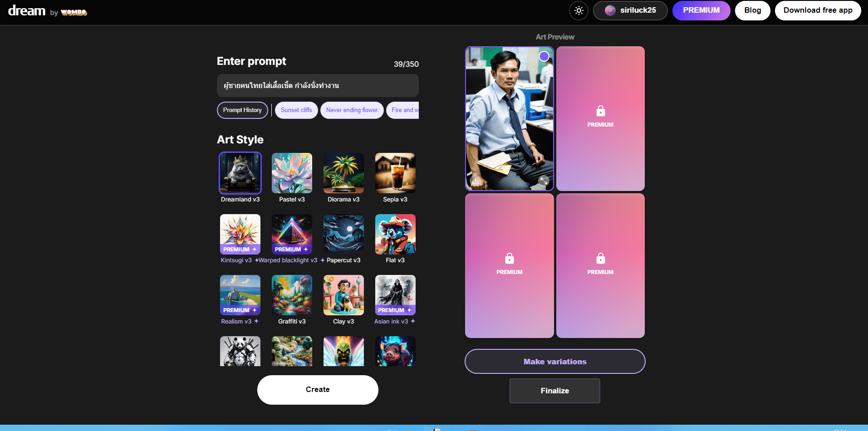Choose the Clay v3 art style
Viewport: 868px width, 431px height.
343,295
